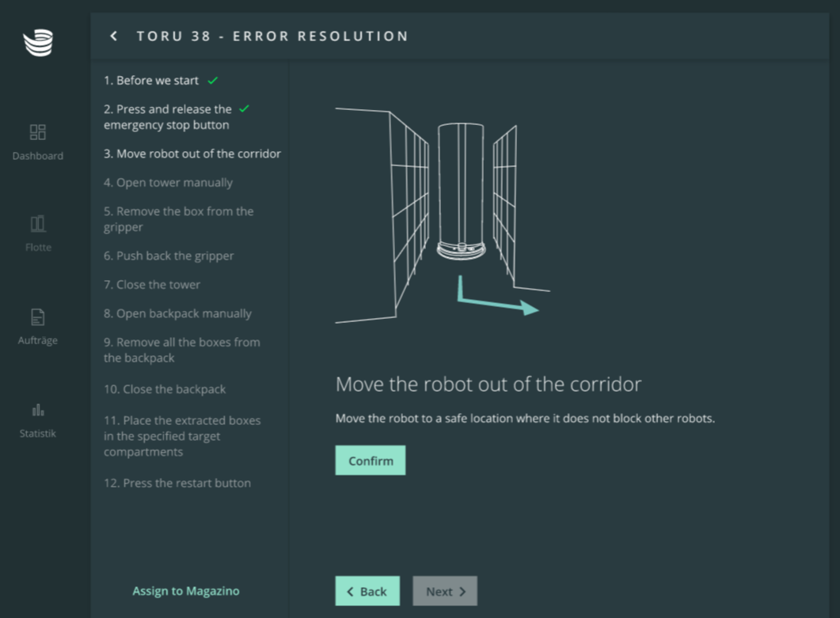840x618 pixels.
Task: Open the Aufträge orders icon
Action: [x=38, y=317]
